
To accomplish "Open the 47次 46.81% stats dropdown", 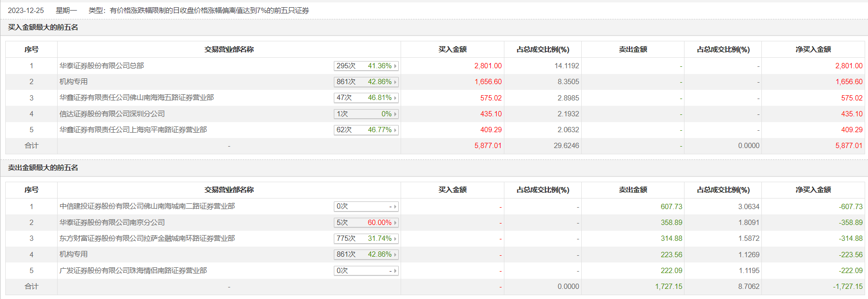I will click(x=366, y=98).
